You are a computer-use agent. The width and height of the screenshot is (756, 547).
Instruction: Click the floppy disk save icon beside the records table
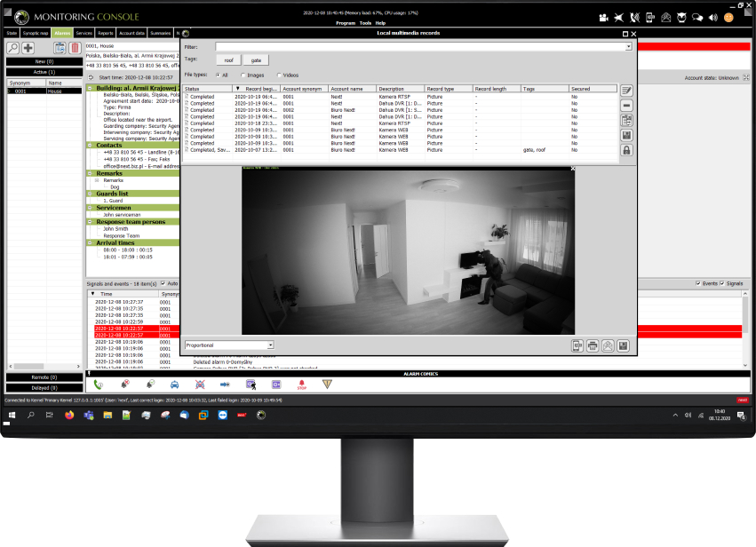(x=626, y=136)
